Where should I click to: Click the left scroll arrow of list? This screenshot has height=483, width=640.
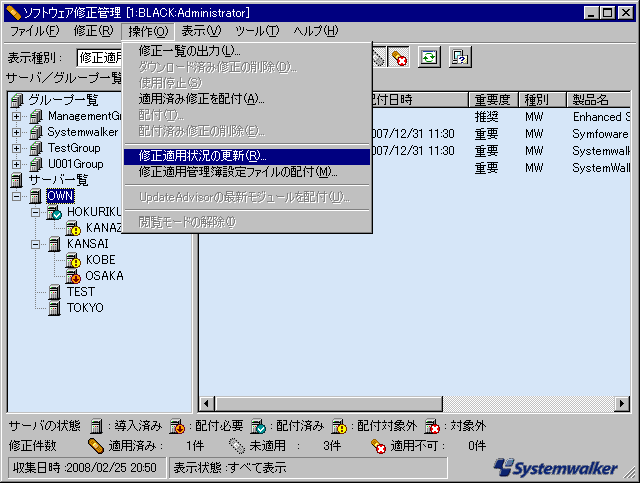(206, 404)
